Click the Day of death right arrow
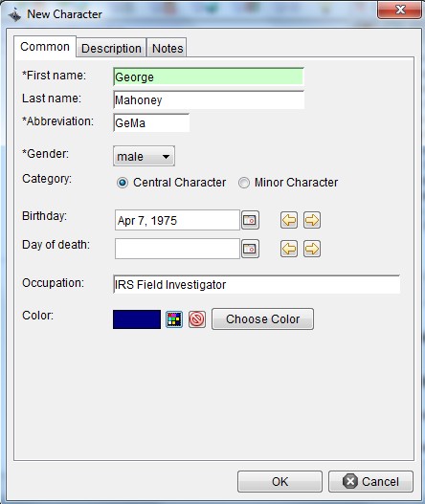Viewport: 425px width, 504px height. pos(312,249)
